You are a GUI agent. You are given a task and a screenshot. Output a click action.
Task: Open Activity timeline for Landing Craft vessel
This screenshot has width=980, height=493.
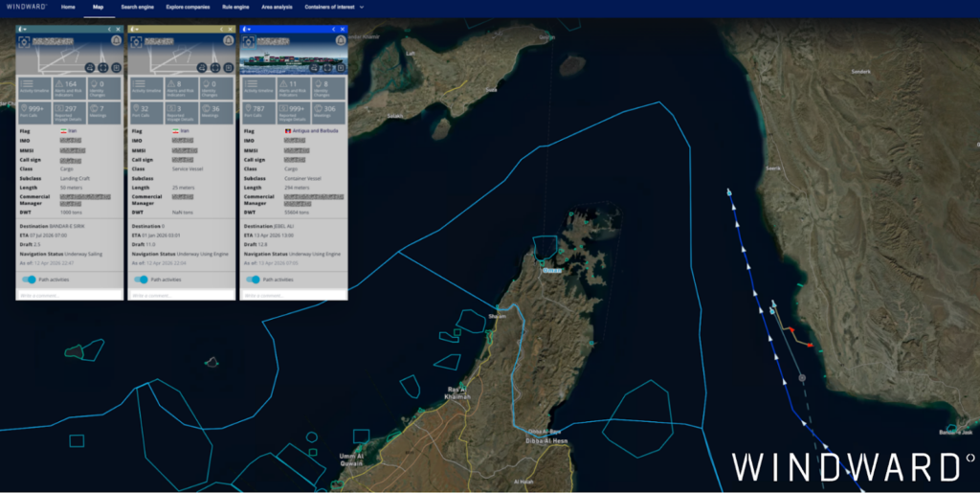click(34, 88)
